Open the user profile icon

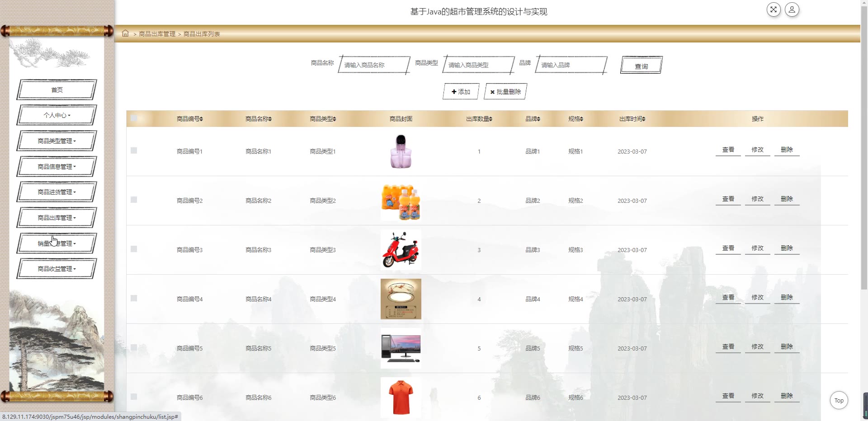(792, 9)
